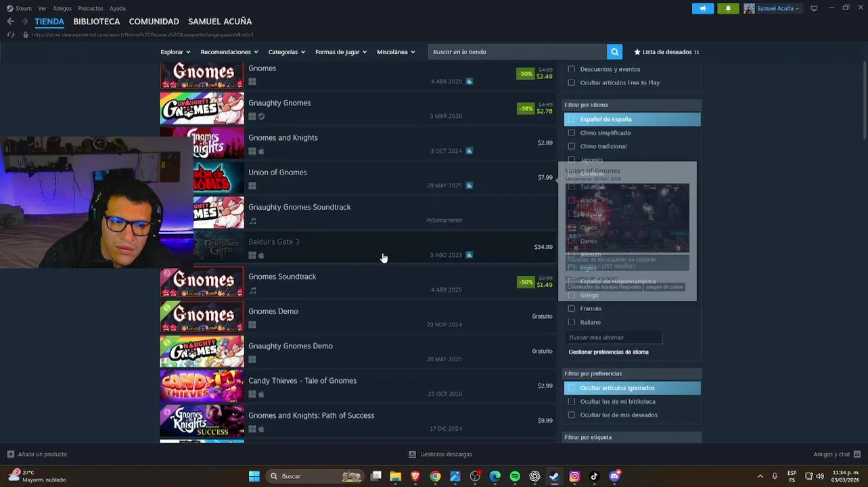Open File Explorer from the taskbar

pos(395,476)
